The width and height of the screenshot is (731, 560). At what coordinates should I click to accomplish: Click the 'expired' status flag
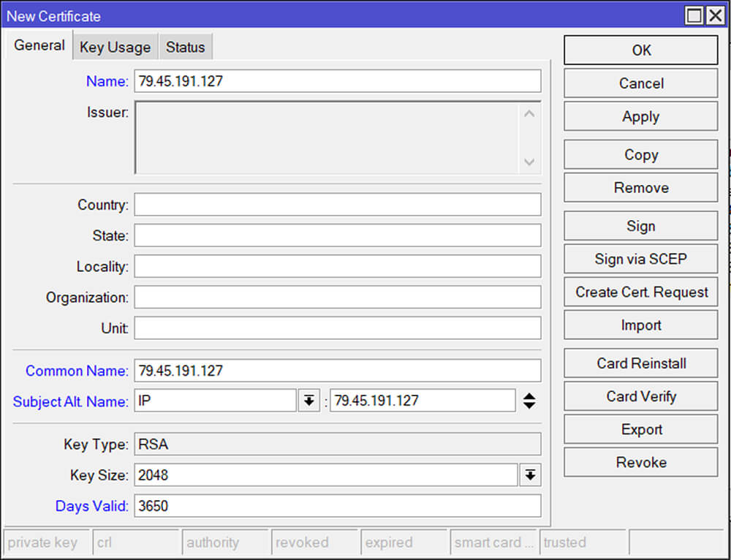(404, 542)
